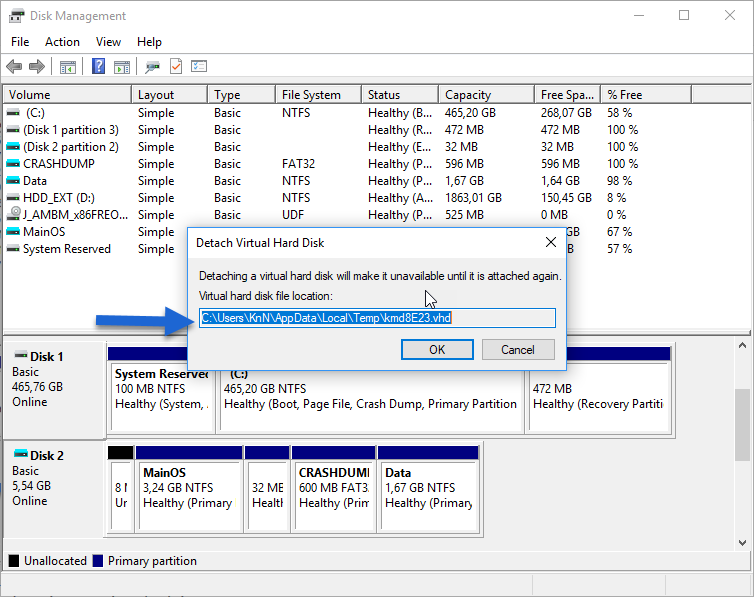
Task: Close the Detach Virtual Hard Disk dialog
Action: (551, 242)
